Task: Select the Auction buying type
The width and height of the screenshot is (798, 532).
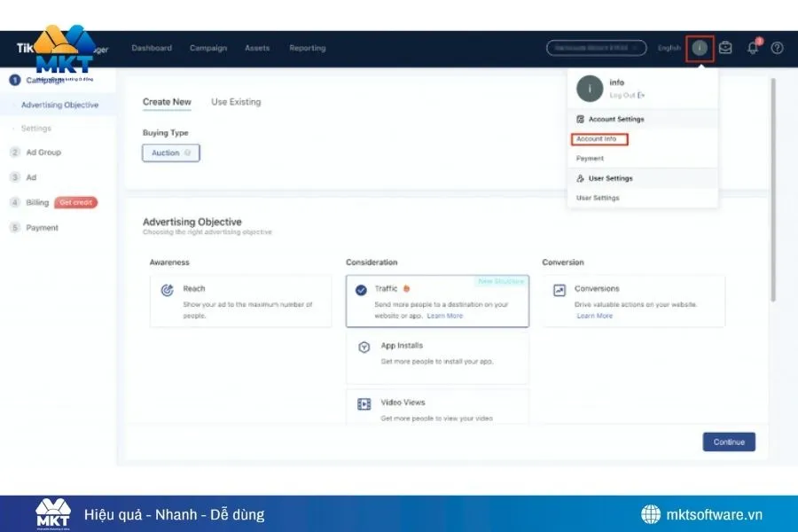Action: coord(170,153)
